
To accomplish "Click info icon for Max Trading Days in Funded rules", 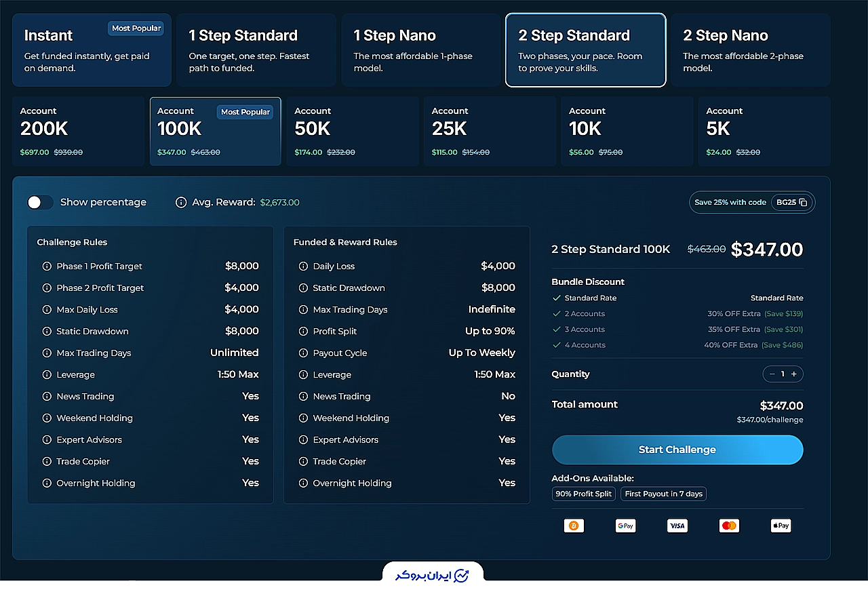I will click(303, 310).
